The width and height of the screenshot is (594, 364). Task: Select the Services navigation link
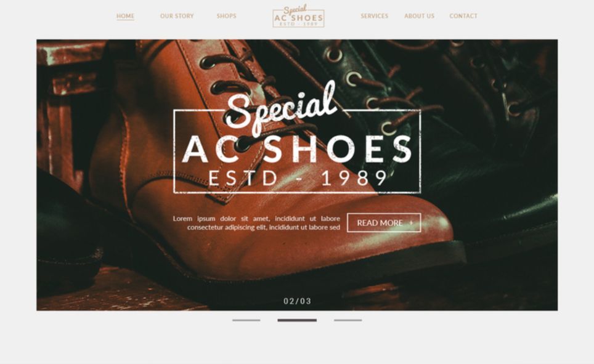point(374,16)
